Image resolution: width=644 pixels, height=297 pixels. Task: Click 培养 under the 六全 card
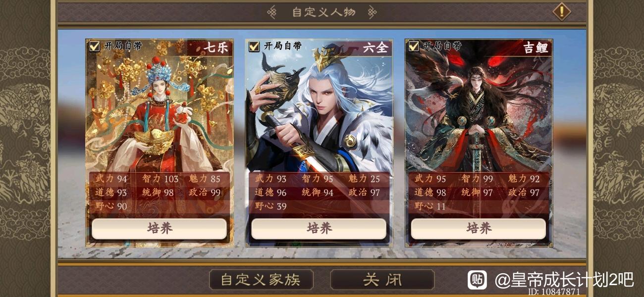pos(319,229)
